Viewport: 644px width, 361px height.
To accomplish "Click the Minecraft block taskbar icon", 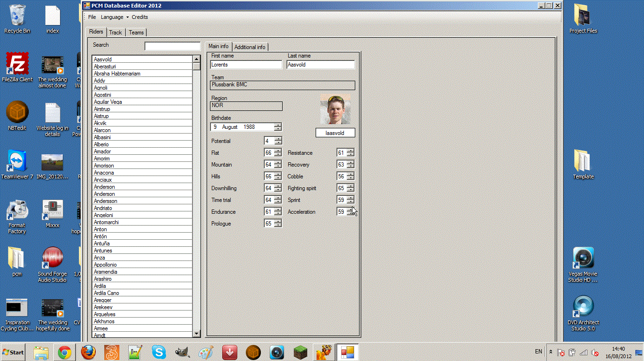I will coord(301,352).
